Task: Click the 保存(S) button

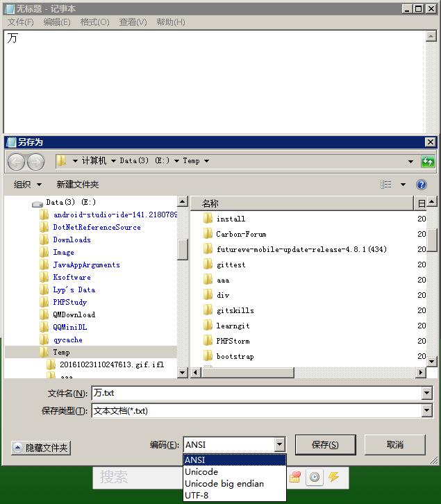Action: point(325,445)
